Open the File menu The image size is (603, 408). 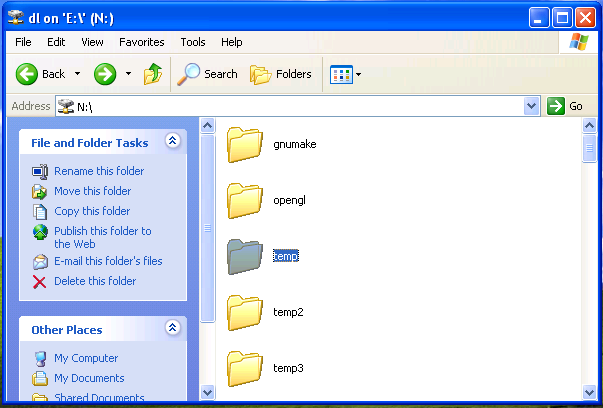coord(23,42)
